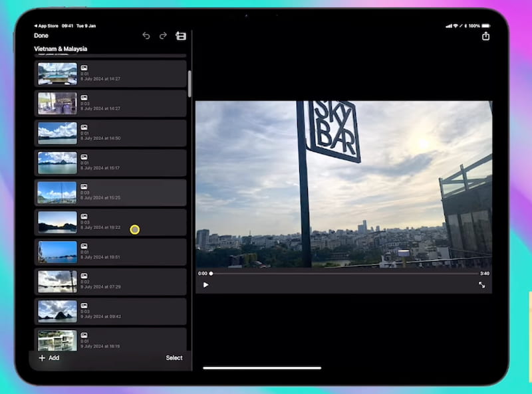Click the '8 July 2024 at 14:50' text
This screenshot has width=532, height=394.
pyautogui.click(x=100, y=138)
